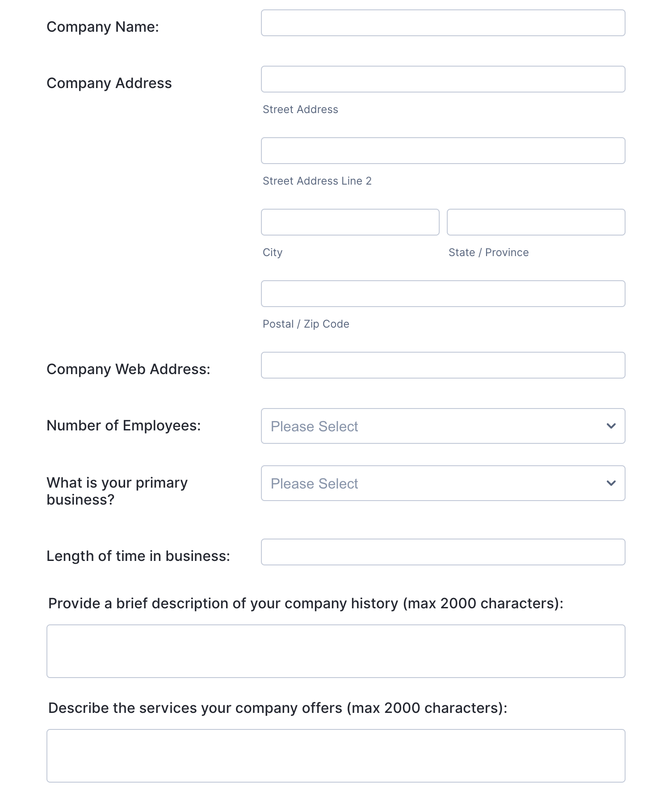Image resolution: width=672 pixels, height=792 pixels.
Task: Click the "Company Name:" label
Action: coord(103,27)
